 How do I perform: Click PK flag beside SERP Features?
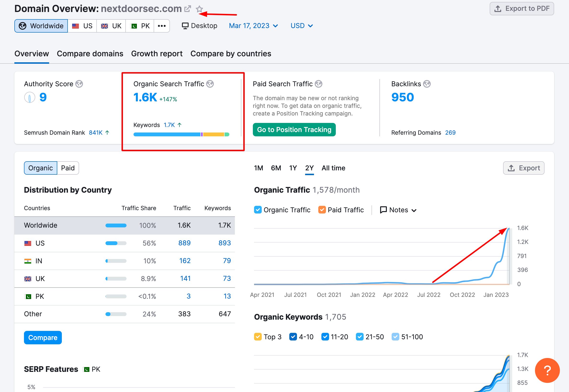(x=86, y=369)
